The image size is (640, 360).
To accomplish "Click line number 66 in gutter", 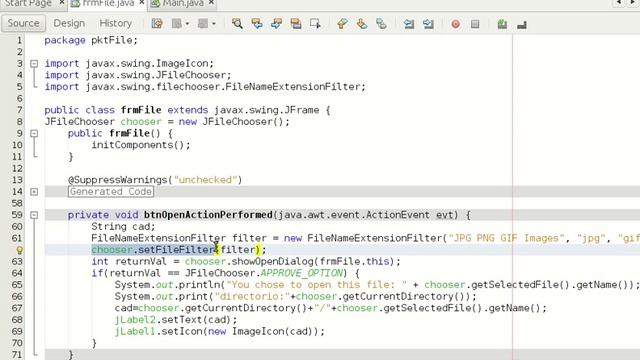I will click(17, 297).
